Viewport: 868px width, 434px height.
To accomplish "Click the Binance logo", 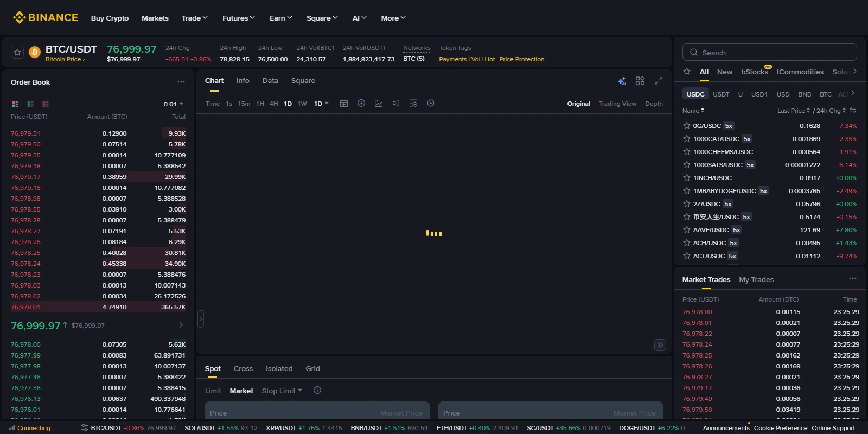I will pyautogui.click(x=46, y=18).
